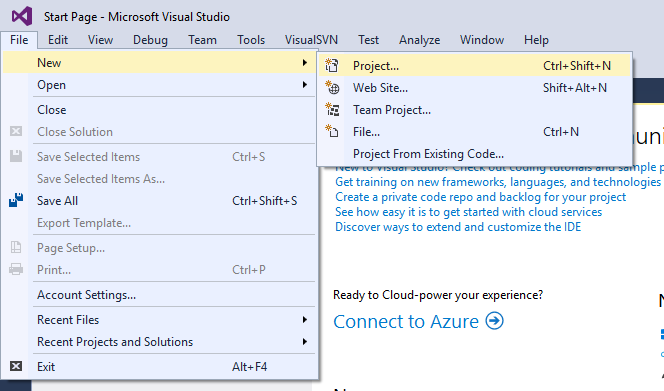The height and width of the screenshot is (391, 664).
Task: Select Project From Existing Code...
Action: pyautogui.click(x=474, y=154)
